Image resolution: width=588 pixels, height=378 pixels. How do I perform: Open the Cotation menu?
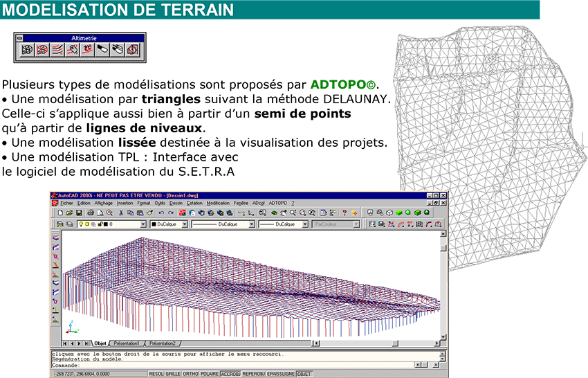194,203
